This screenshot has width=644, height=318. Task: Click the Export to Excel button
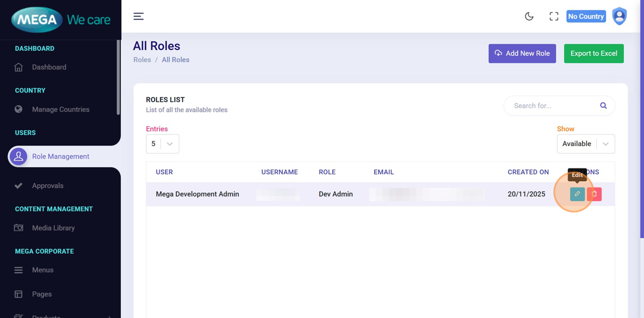click(593, 53)
